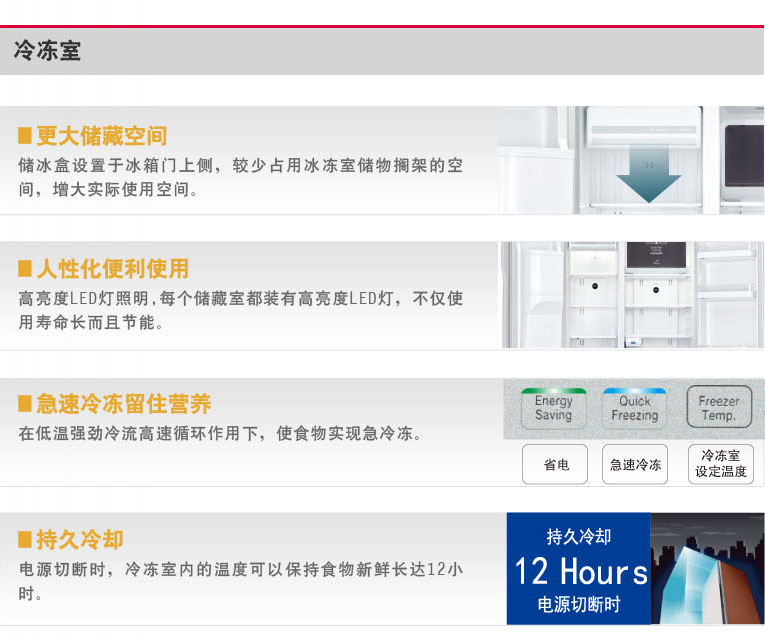Image resolution: width=765 pixels, height=641 pixels.
Task: Click the 省电 label box
Action: click(x=555, y=464)
